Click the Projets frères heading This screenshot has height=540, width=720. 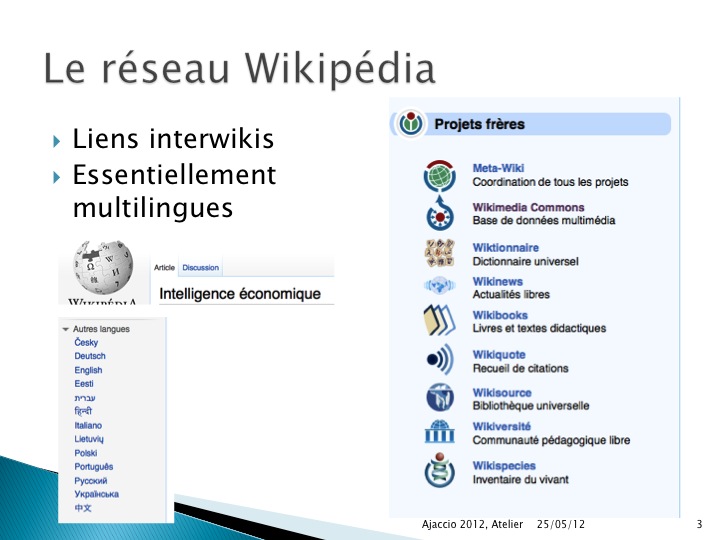click(479, 124)
